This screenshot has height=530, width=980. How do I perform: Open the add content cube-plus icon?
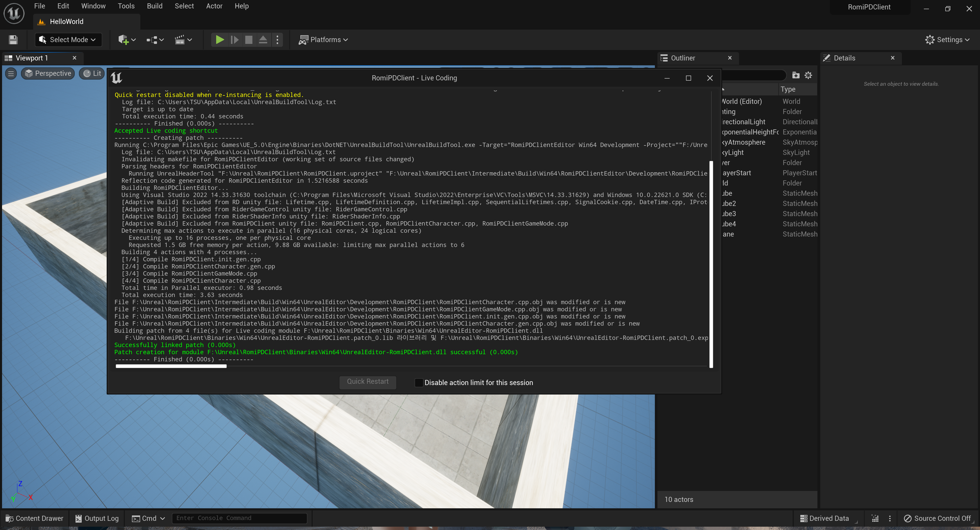tap(127, 40)
